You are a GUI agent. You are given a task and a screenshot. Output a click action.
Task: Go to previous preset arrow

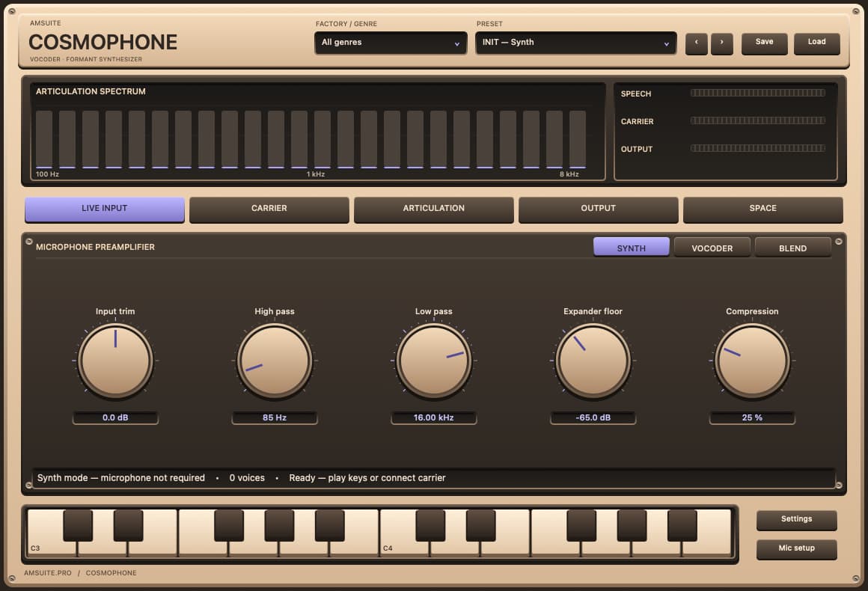(x=696, y=43)
